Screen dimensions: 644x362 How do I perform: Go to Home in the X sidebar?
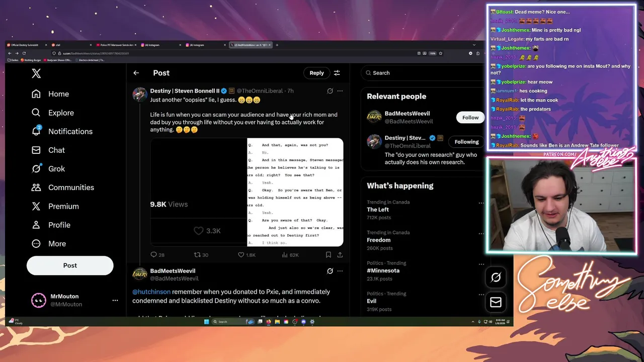click(x=50, y=94)
